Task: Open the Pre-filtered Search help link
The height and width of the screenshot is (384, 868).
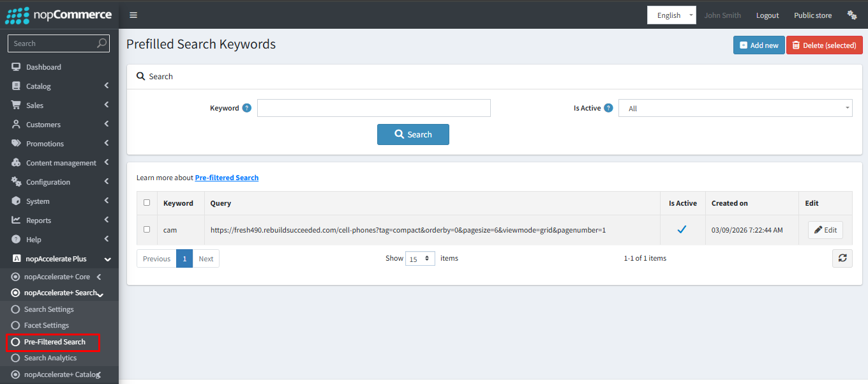Action: point(227,178)
